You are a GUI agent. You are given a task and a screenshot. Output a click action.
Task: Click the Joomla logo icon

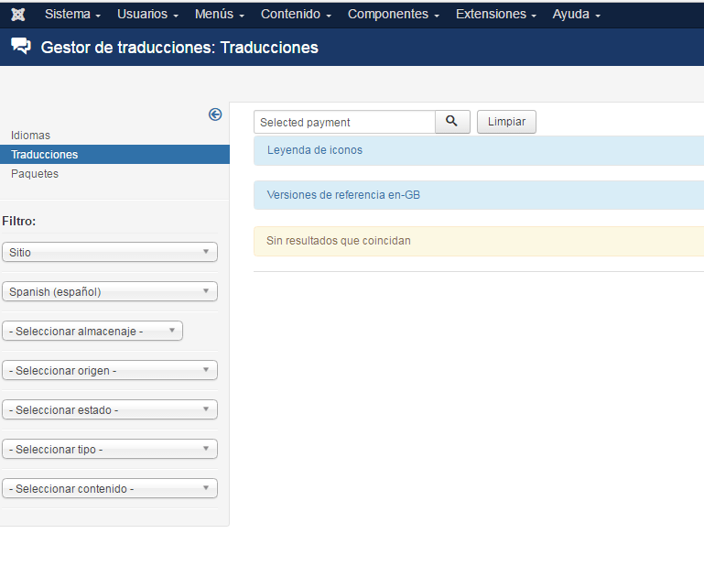click(x=18, y=15)
